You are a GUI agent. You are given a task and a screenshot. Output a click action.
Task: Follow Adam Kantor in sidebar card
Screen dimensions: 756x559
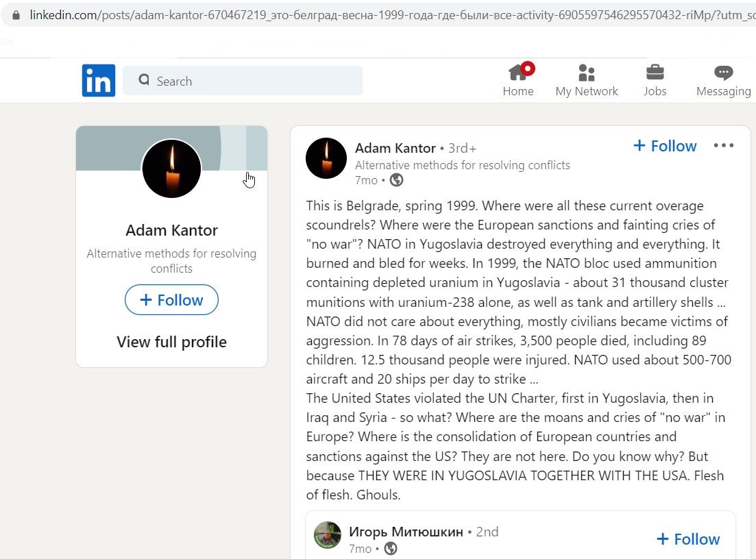point(171,300)
